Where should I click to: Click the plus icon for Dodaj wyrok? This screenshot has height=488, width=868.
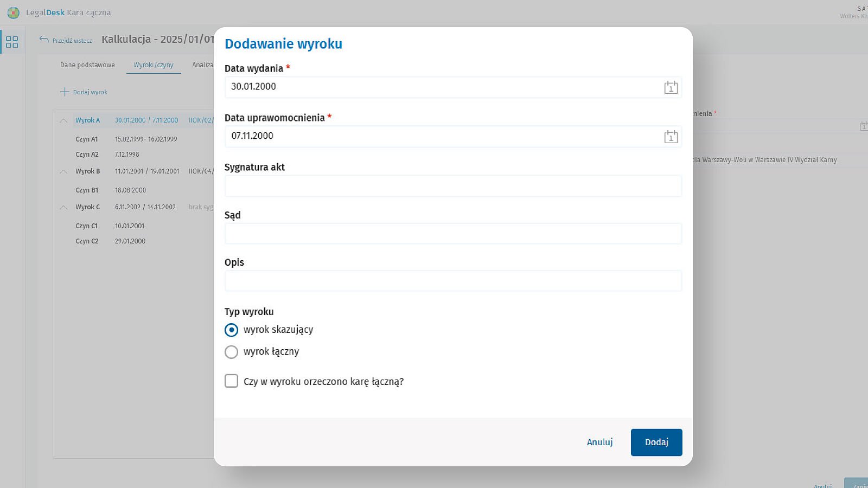coord(65,92)
